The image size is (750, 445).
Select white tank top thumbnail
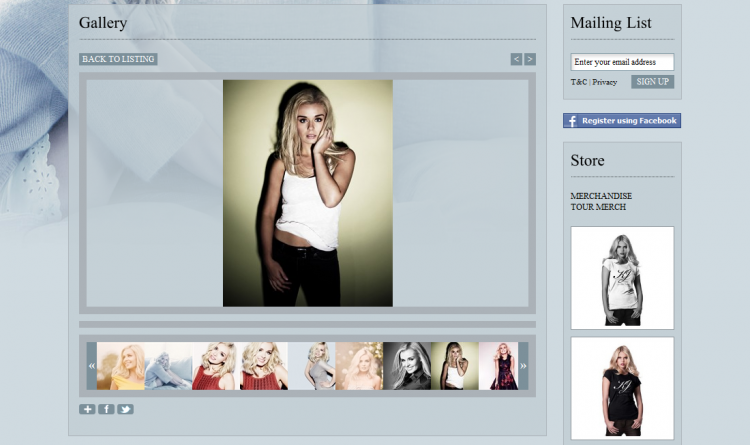455,366
